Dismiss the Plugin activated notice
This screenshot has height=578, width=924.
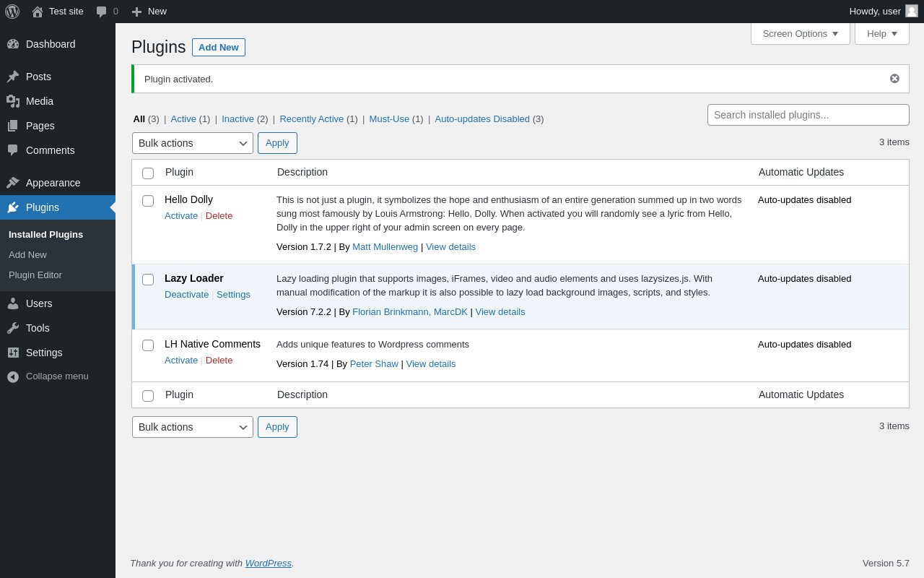[894, 79]
